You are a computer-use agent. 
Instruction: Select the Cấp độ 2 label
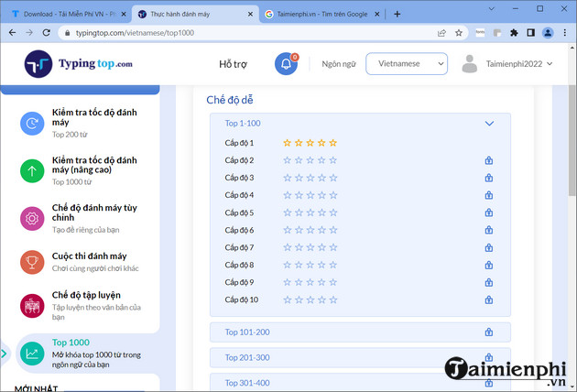tap(239, 160)
